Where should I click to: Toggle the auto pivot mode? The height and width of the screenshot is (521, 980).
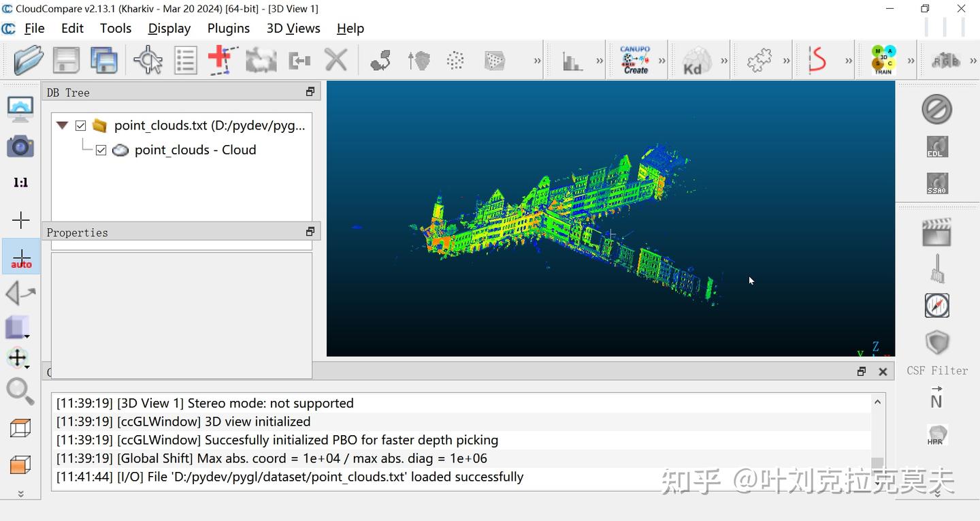click(20, 256)
